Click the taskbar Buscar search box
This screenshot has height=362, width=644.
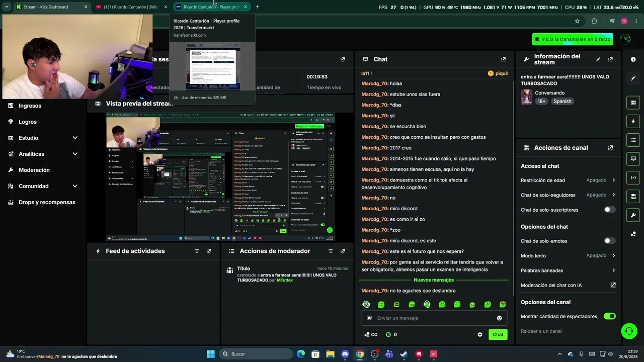click(x=257, y=354)
